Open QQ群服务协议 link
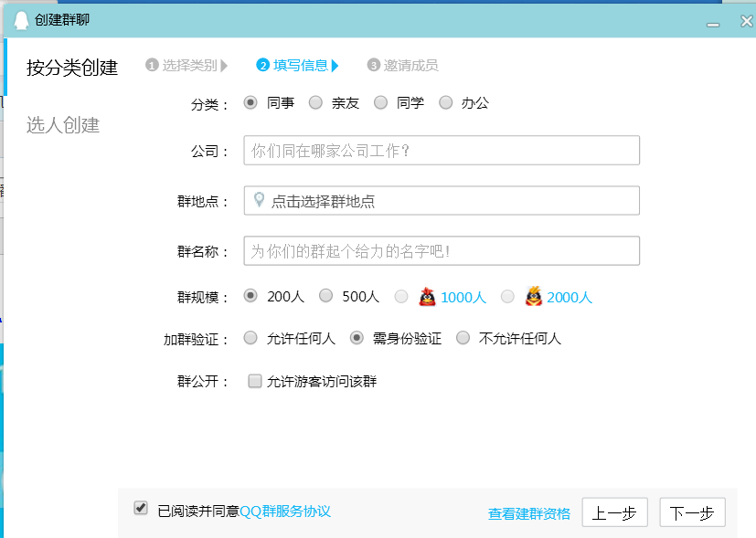This screenshot has height=538, width=756. click(x=285, y=511)
